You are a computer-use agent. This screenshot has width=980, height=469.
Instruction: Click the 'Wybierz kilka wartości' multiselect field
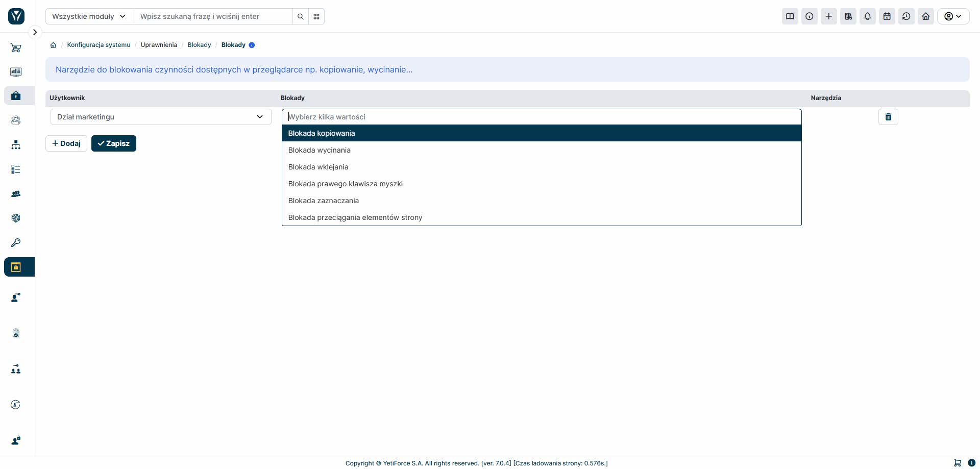542,117
